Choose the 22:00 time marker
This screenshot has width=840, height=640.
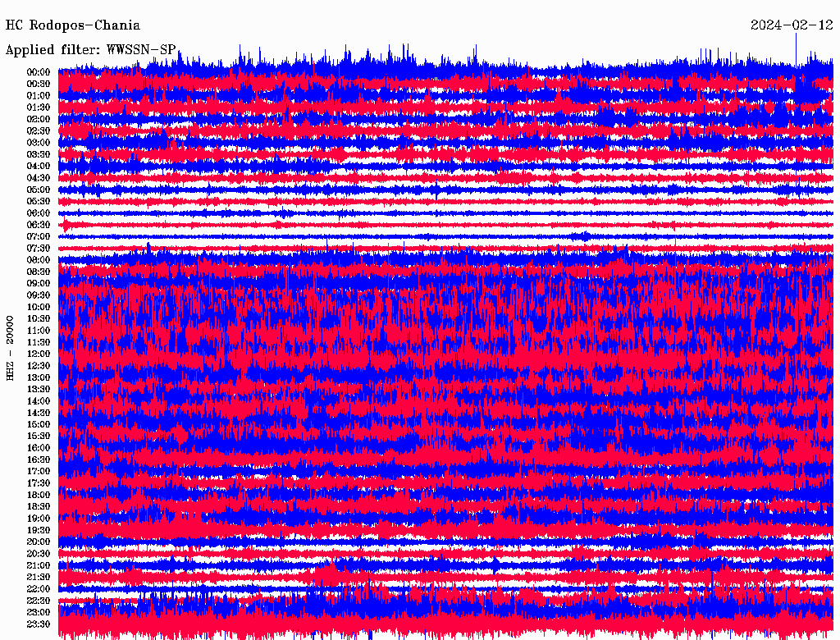click(39, 589)
